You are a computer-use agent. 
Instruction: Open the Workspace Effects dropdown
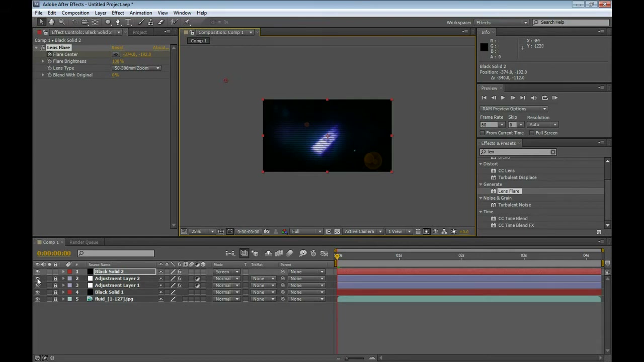(x=501, y=23)
